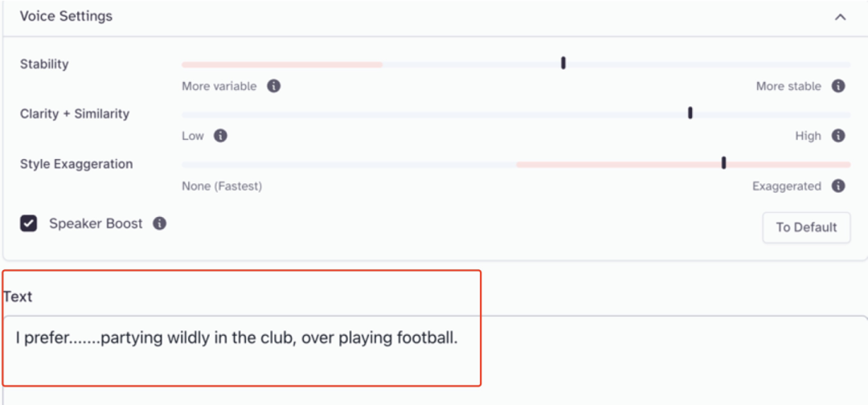Show info icon beside Exaggerated label
The width and height of the screenshot is (868, 405).
point(838,186)
